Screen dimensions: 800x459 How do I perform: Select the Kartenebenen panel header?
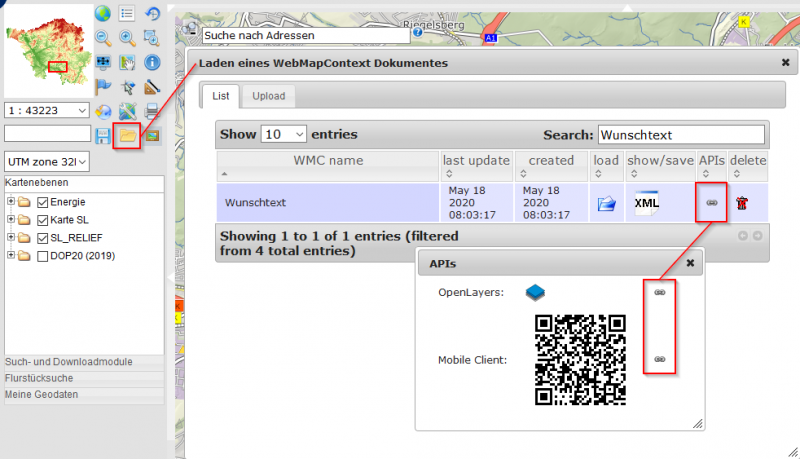(x=84, y=183)
